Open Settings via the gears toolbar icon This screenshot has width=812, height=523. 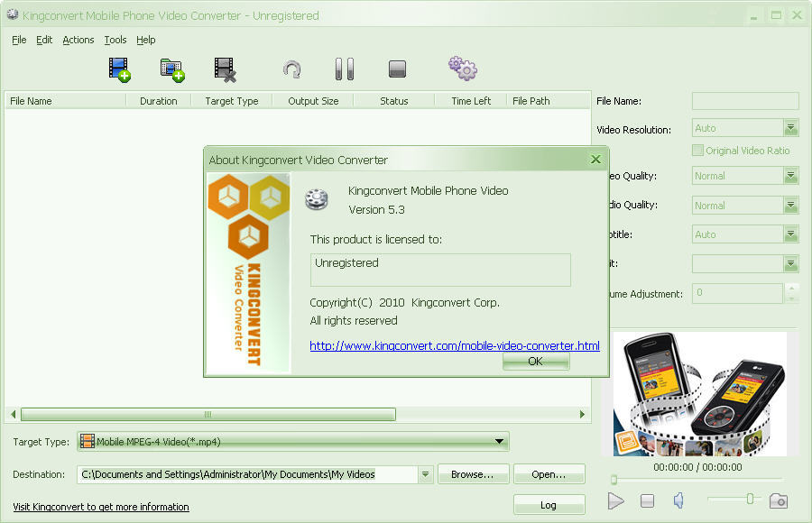pos(463,69)
